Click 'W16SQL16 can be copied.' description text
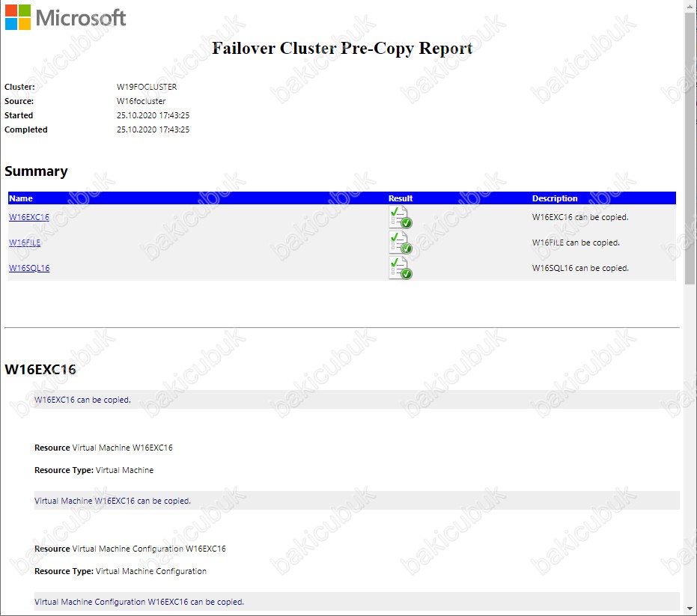 coord(580,268)
